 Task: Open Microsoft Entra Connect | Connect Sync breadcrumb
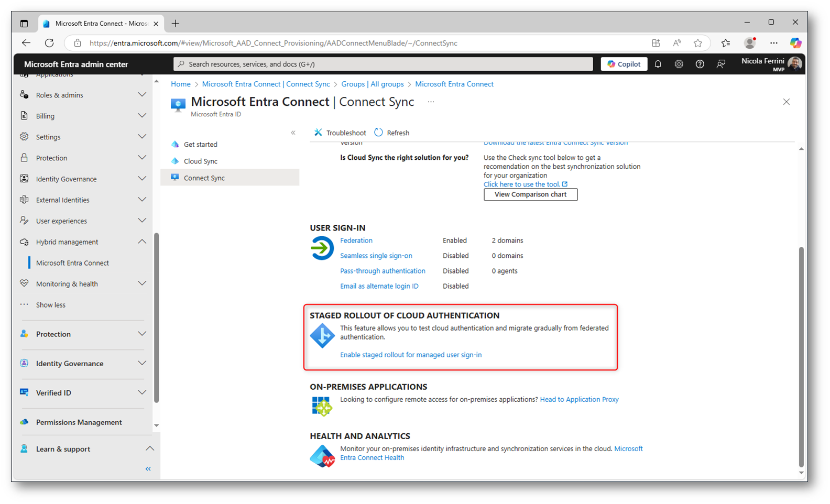point(266,84)
